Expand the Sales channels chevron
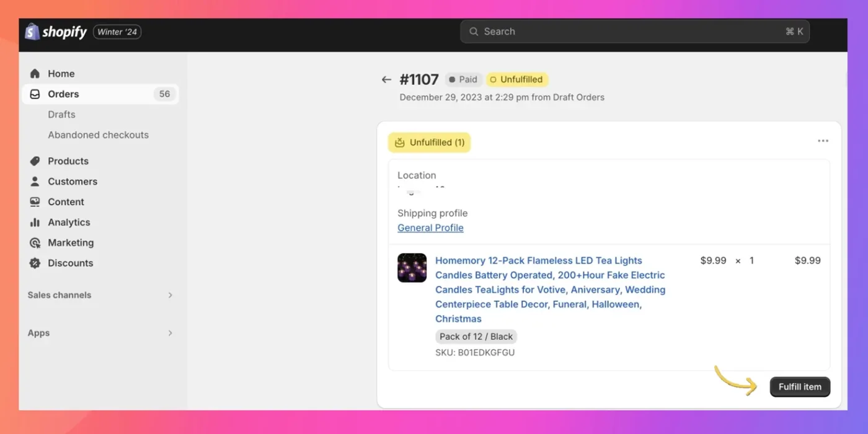Viewport: 868px width, 434px height. click(x=170, y=295)
